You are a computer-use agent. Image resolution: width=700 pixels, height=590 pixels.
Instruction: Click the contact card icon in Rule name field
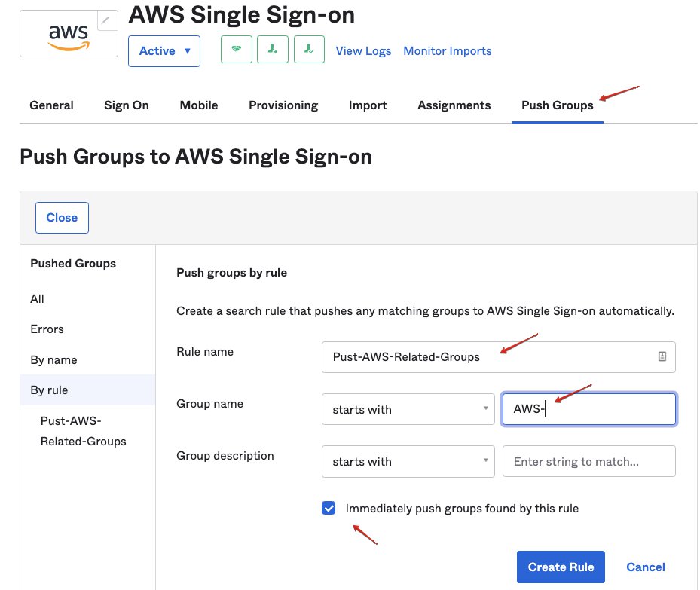point(662,356)
